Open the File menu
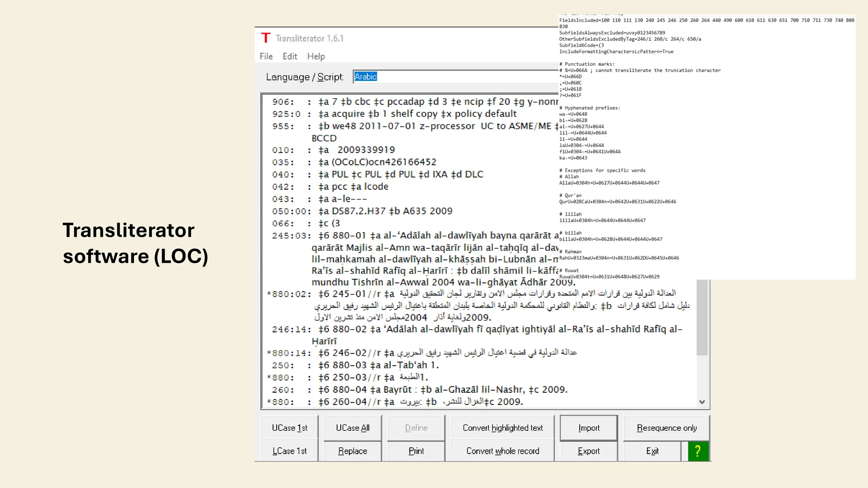Image resolution: width=868 pixels, height=488 pixels. [266, 56]
